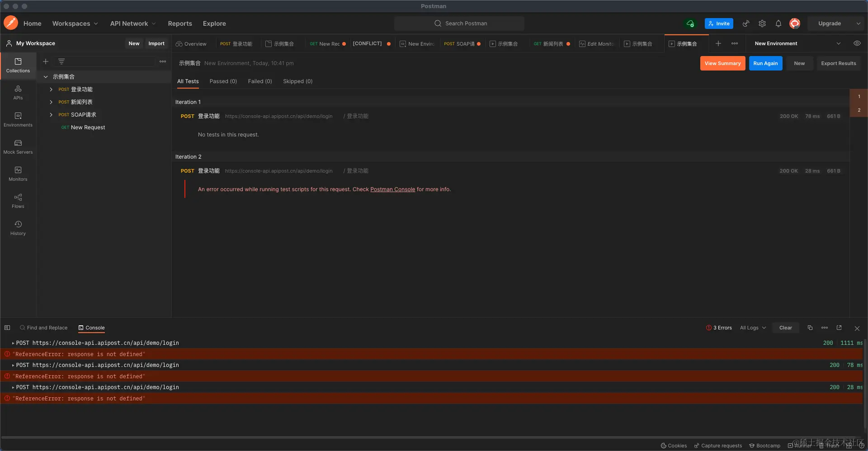Open the New Environment selector dropdown
This screenshot has height=451, width=868.
tap(797, 43)
